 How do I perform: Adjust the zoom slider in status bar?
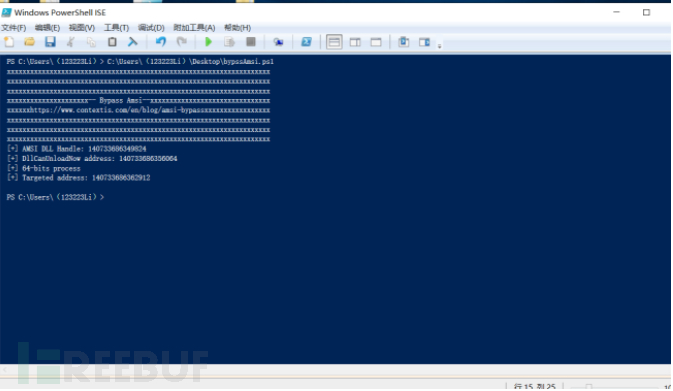[x=589, y=387]
